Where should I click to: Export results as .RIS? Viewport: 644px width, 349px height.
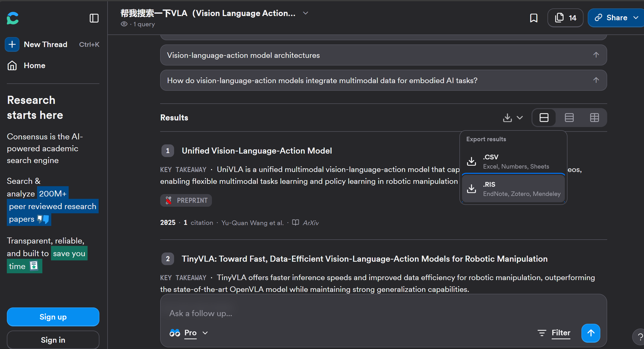513,189
